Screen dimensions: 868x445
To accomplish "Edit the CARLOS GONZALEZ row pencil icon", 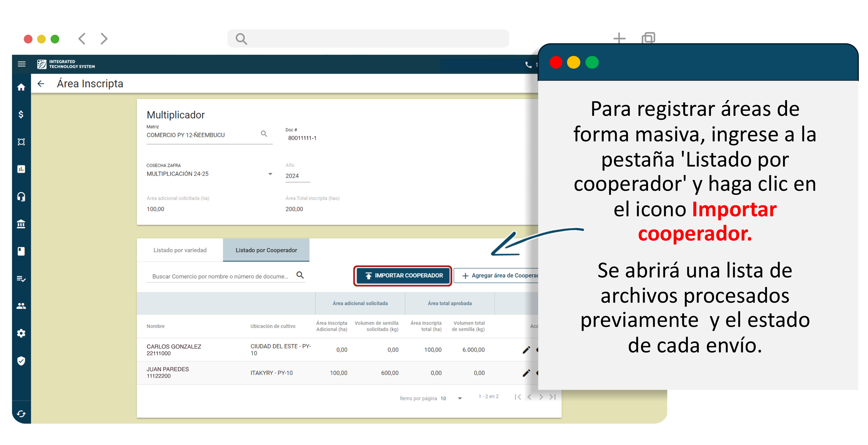I will (x=526, y=350).
